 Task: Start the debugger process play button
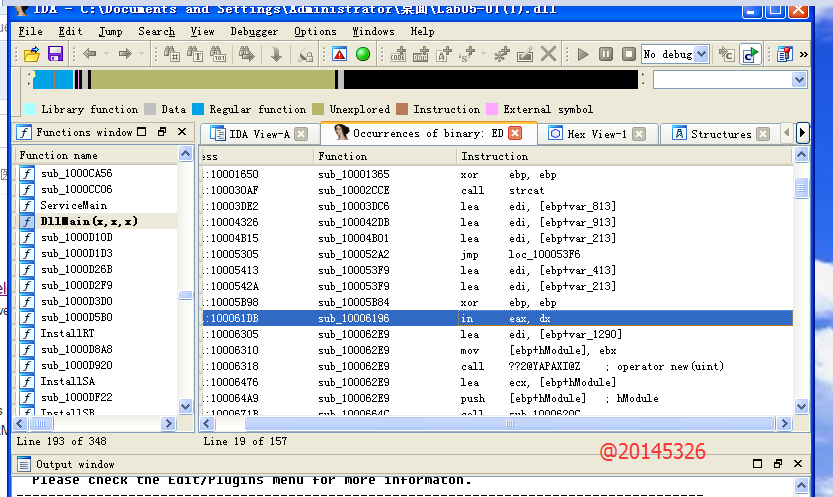[584, 54]
